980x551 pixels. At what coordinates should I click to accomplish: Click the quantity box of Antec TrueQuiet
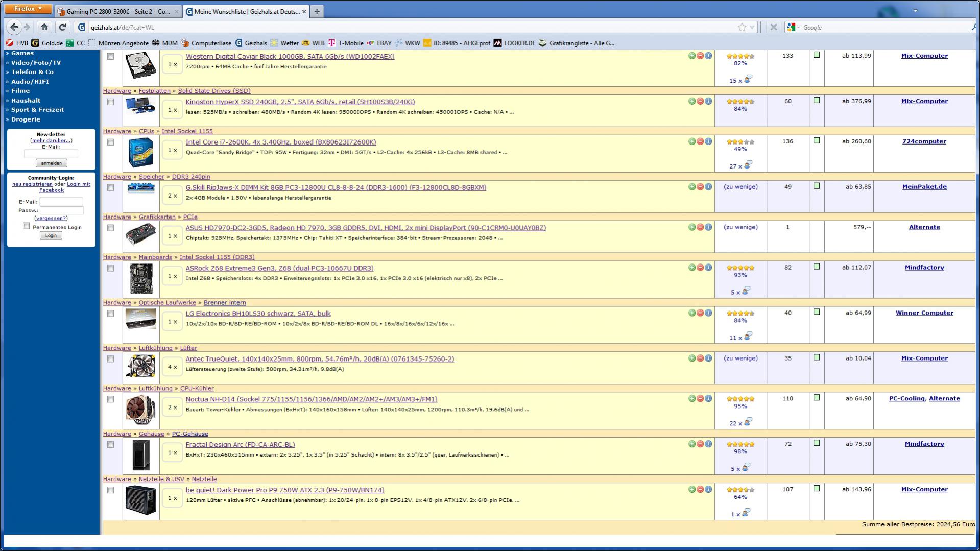point(172,367)
